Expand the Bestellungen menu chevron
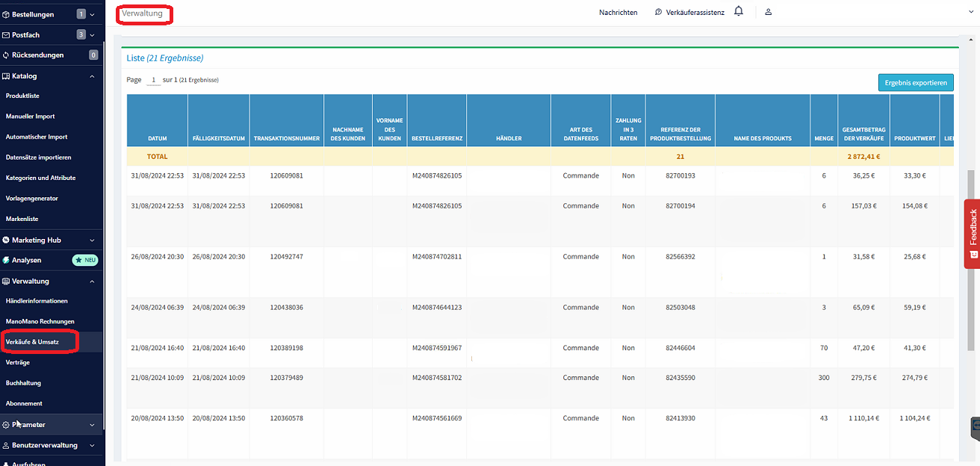The image size is (980, 466). click(92, 14)
